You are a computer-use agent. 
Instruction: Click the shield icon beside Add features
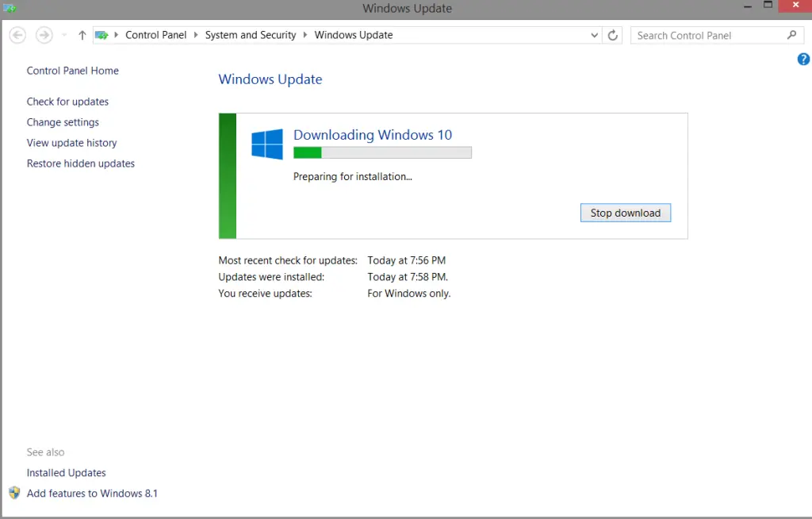point(14,493)
